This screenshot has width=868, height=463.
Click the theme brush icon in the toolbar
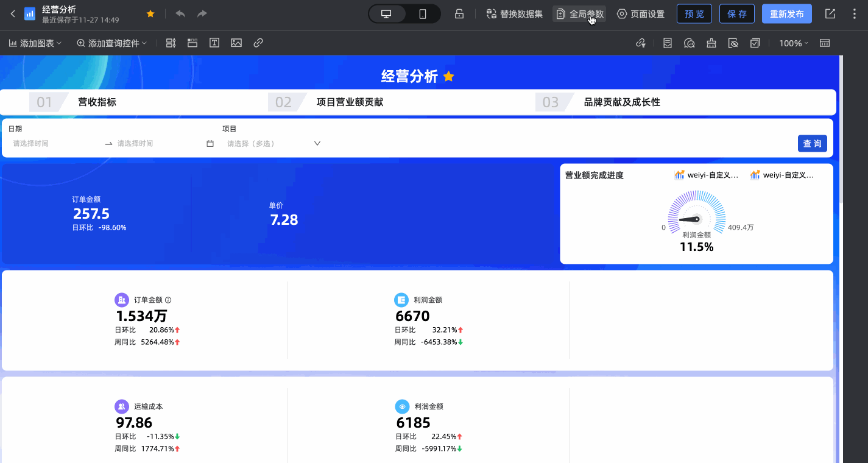tap(711, 43)
